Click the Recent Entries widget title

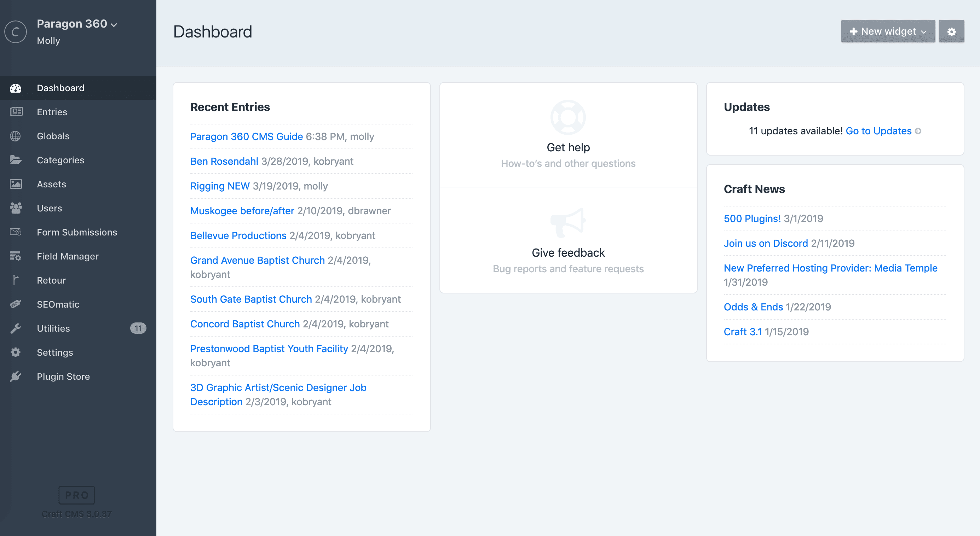click(x=230, y=107)
